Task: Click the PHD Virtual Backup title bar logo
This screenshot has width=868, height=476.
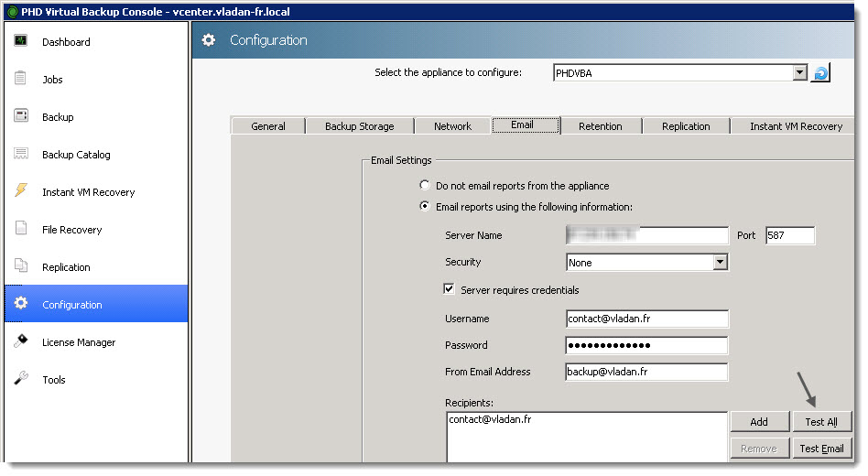Action: coord(12,12)
